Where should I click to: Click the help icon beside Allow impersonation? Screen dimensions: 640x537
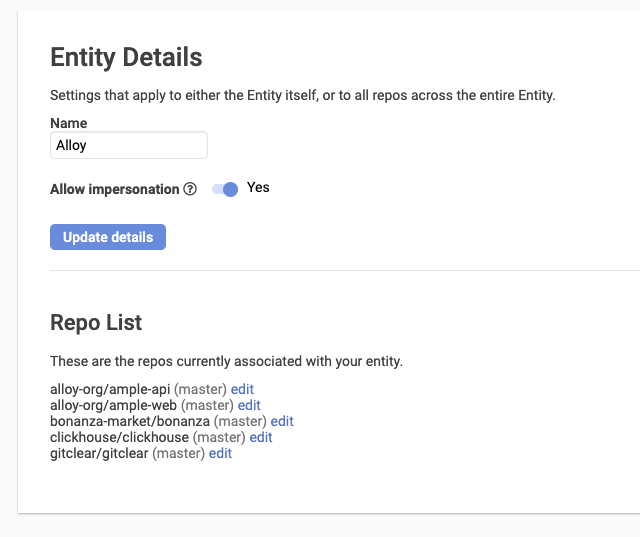190,189
